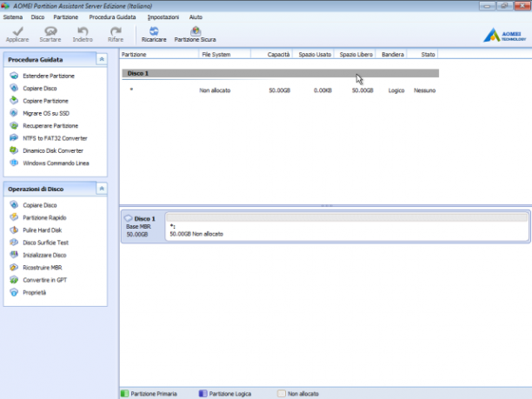Image resolution: width=532 pixels, height=399 pixels.
Task: Click the Inizializzare Disco icon
Action: (x=14, y=255)
